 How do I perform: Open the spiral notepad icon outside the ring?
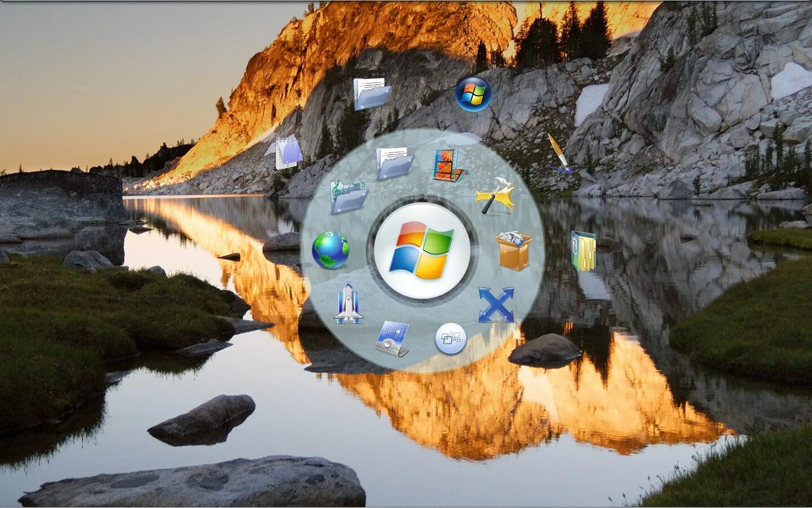[288, 152]
